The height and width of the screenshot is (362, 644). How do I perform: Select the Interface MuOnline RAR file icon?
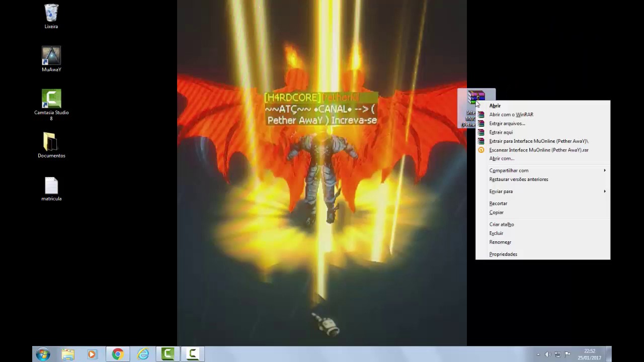(x=475, y=108)
